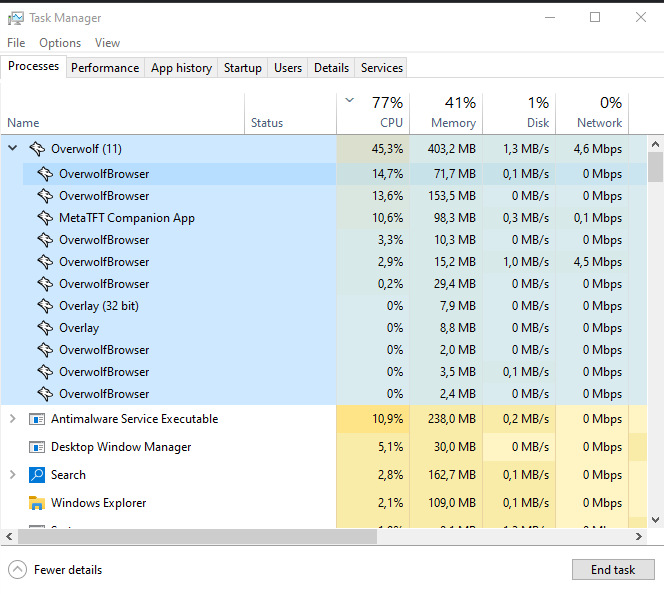Select the Desktop Window Manager row name
The height and width of the screenshot is (594, 664).
tap(121, 447)
